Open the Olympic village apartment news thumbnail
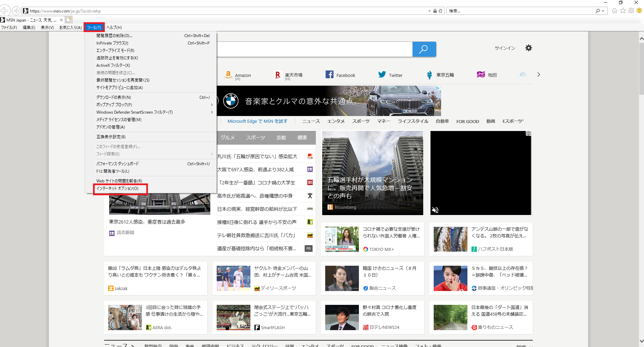 pyautogui.click(x=372, y=173)
